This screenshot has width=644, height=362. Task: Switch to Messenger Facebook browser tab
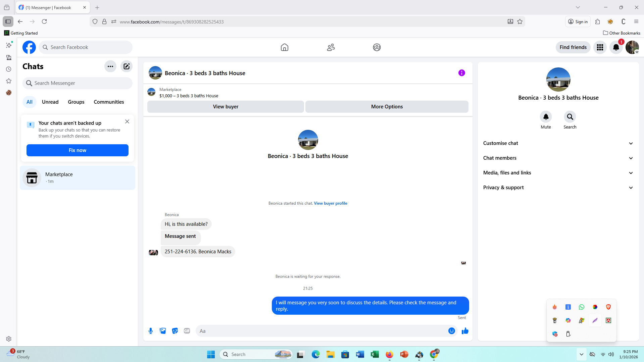point(53,7)
